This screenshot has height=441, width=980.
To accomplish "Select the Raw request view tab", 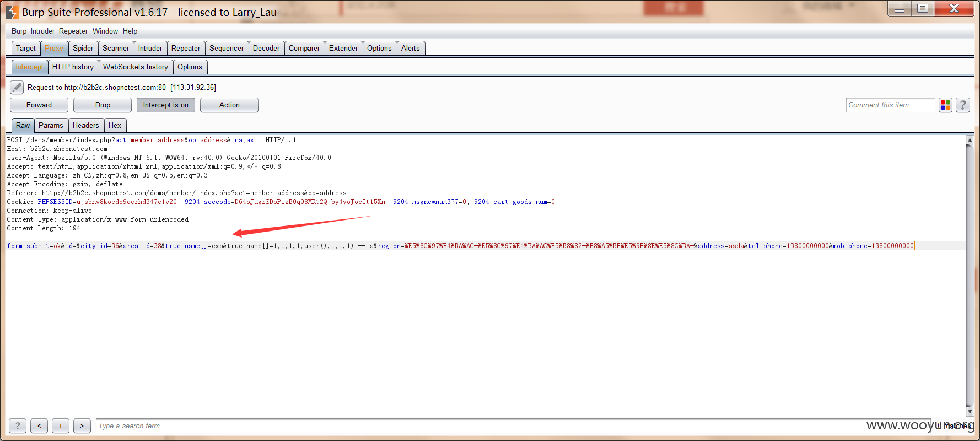I will (x=23, y=125).
